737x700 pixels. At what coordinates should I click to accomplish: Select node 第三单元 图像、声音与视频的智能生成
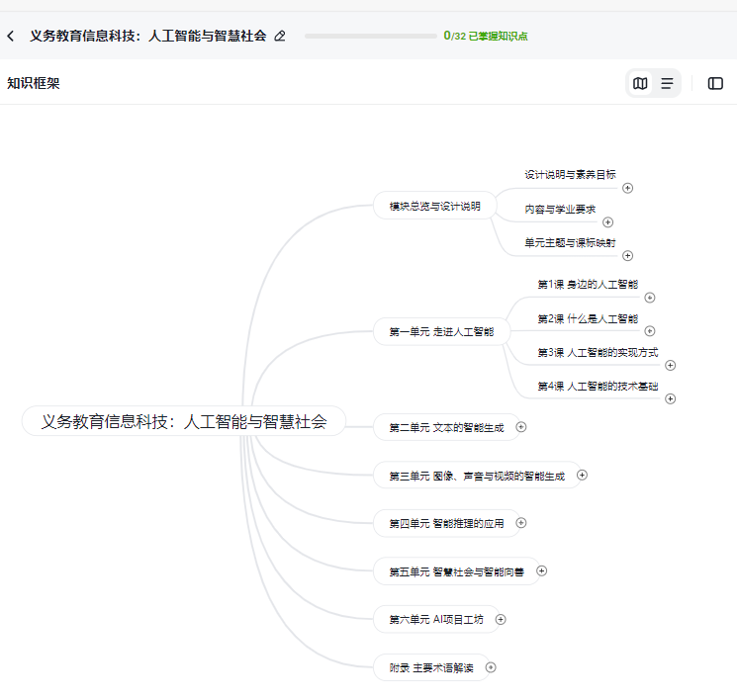pos(477,476)
